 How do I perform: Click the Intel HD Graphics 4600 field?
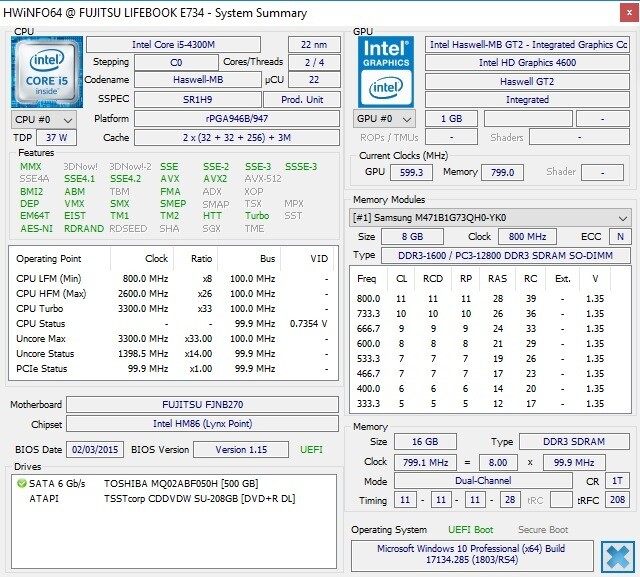point(527,62)
